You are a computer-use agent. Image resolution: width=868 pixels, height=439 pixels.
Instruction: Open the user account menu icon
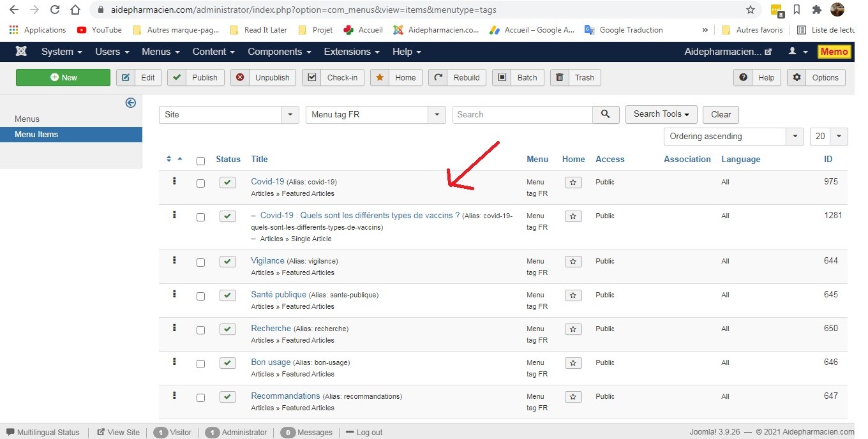(798, 52)
